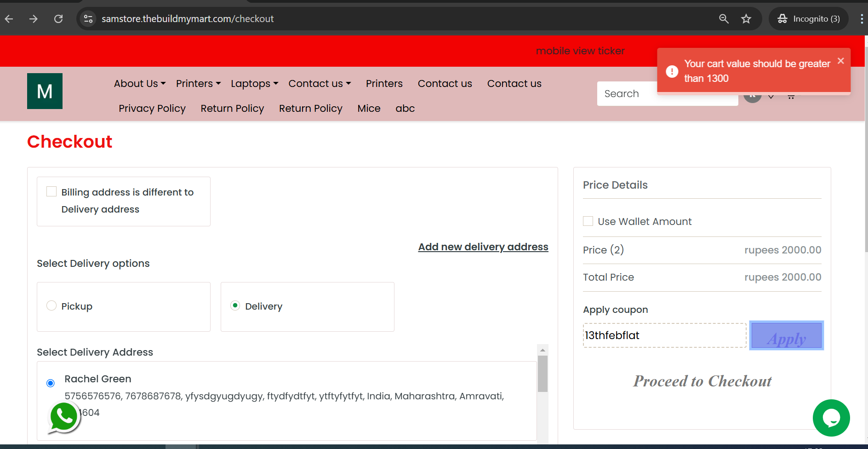Click the 'Total Price' label
The width and height of the screenshot is (868, 449).
608,277
